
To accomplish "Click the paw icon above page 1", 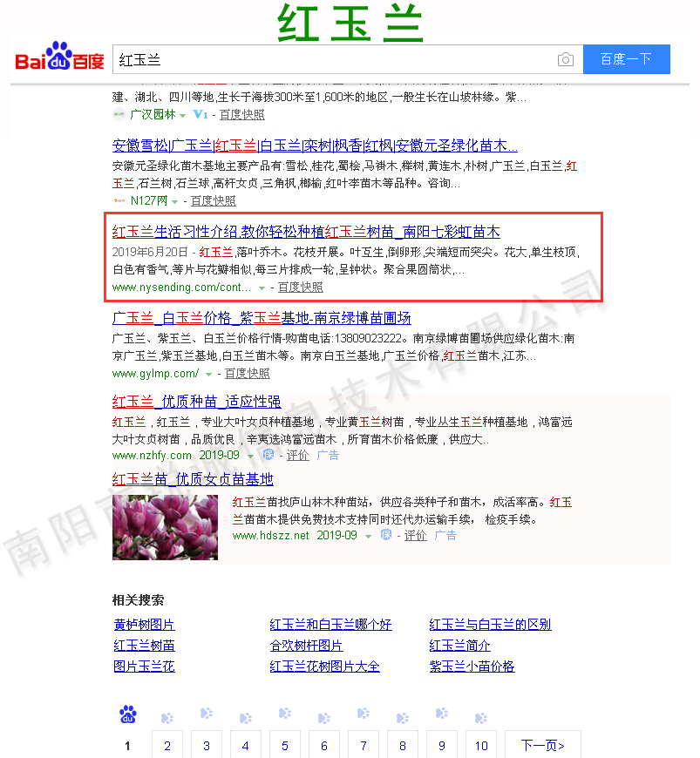I will pyautogui.click(x=127, y=716).
